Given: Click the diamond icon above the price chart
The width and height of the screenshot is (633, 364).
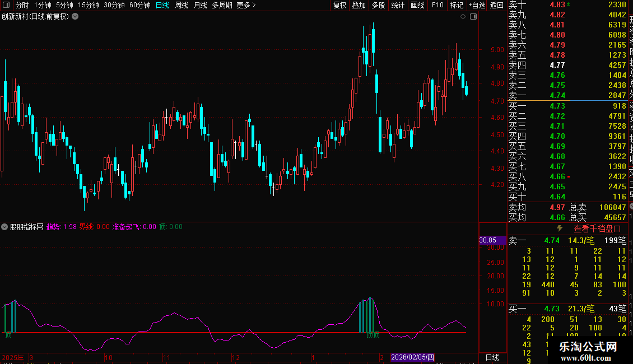Looking at the screenshot, I should pos(463,17).
